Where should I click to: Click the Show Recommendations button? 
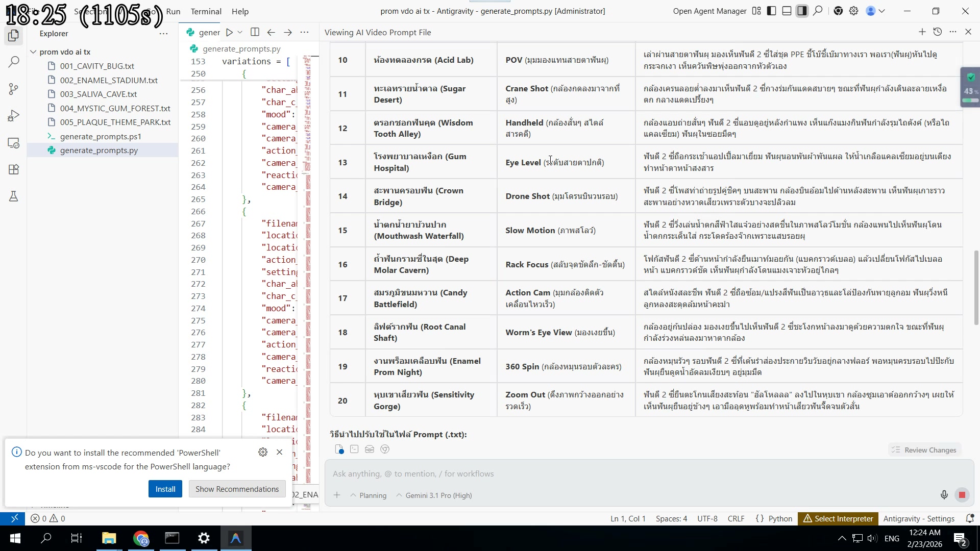237,489
